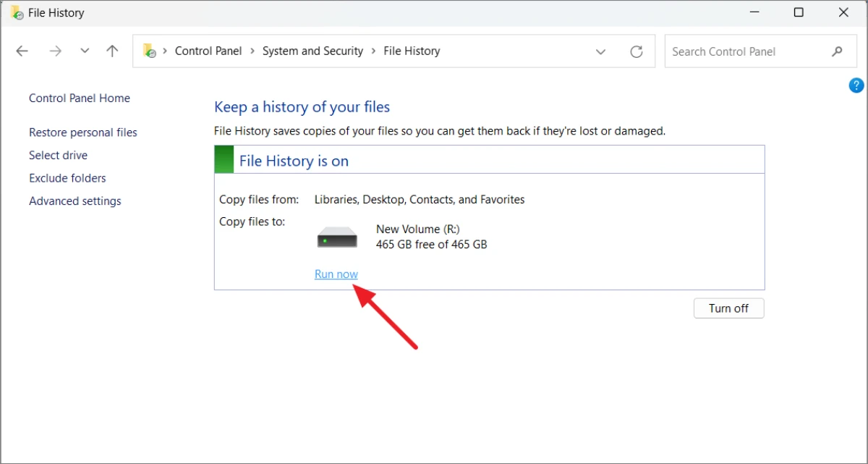This screenshot has height=464, width=868.
Task: Open address bar previous locations dropdown
Action: point(600,51)
